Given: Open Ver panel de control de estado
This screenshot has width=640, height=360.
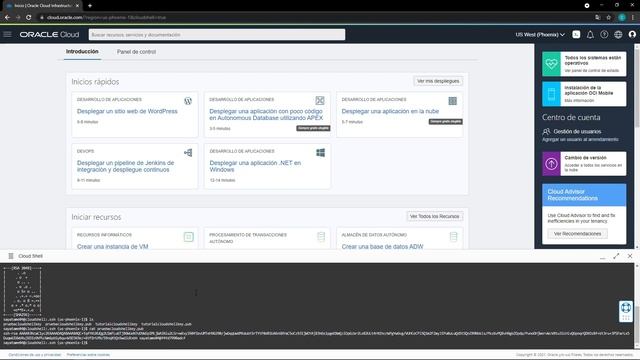Looking at the screenshot, I should tap(592, 71).
